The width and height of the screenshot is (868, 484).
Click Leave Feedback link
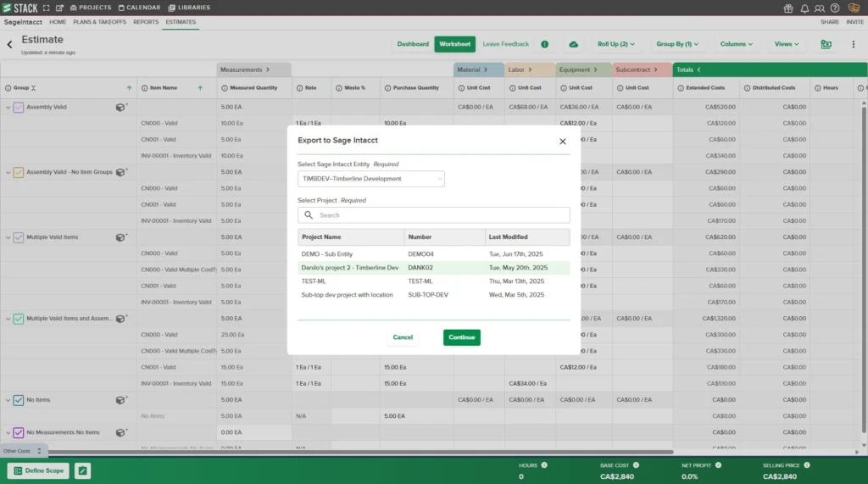pyautogui.click(x=505, y=44)
